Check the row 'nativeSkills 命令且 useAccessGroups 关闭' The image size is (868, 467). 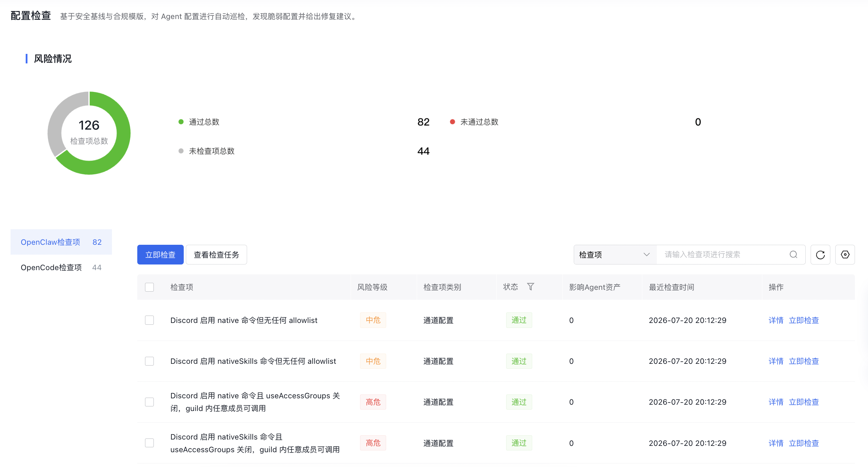pos(150,443)
